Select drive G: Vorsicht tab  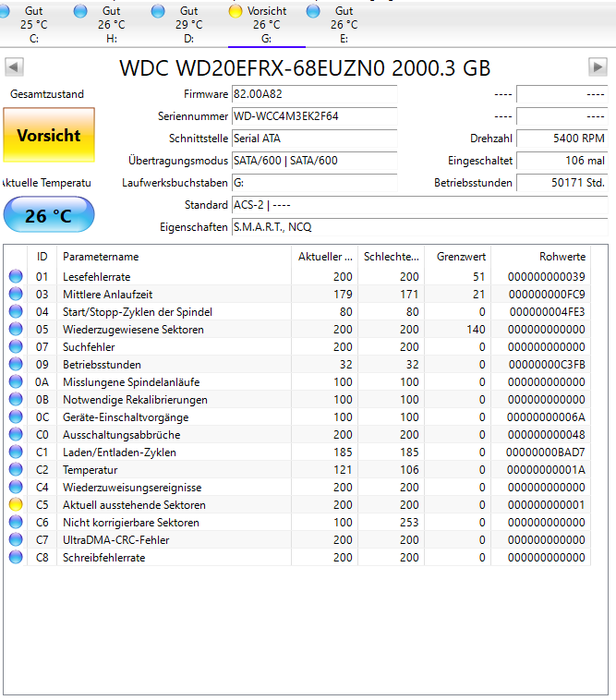point(267,25)
